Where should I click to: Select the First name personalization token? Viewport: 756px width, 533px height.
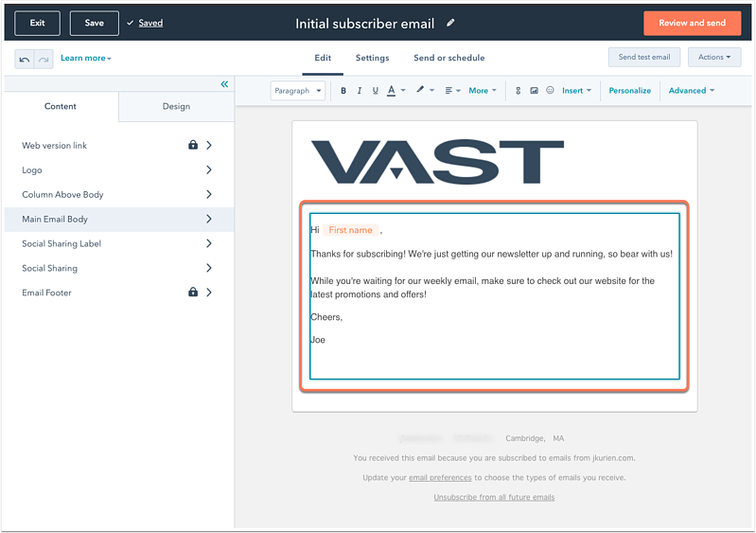click(350, 230)
